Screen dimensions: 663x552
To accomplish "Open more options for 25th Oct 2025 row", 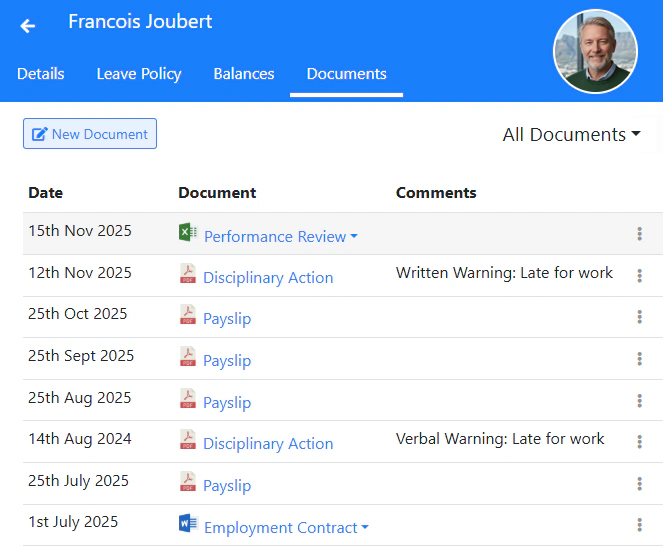I will click(x=639, y=317).
